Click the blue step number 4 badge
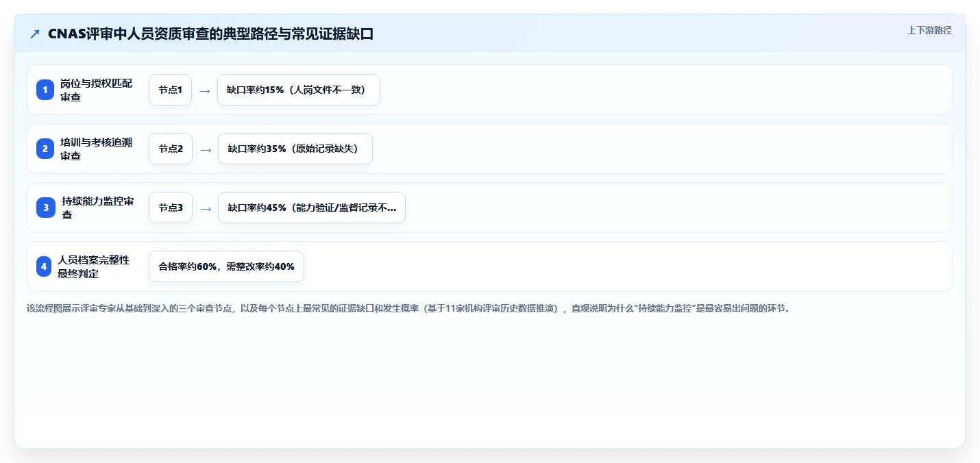The height and width of the screenshot is (463, 980). (x=44, y=266)
